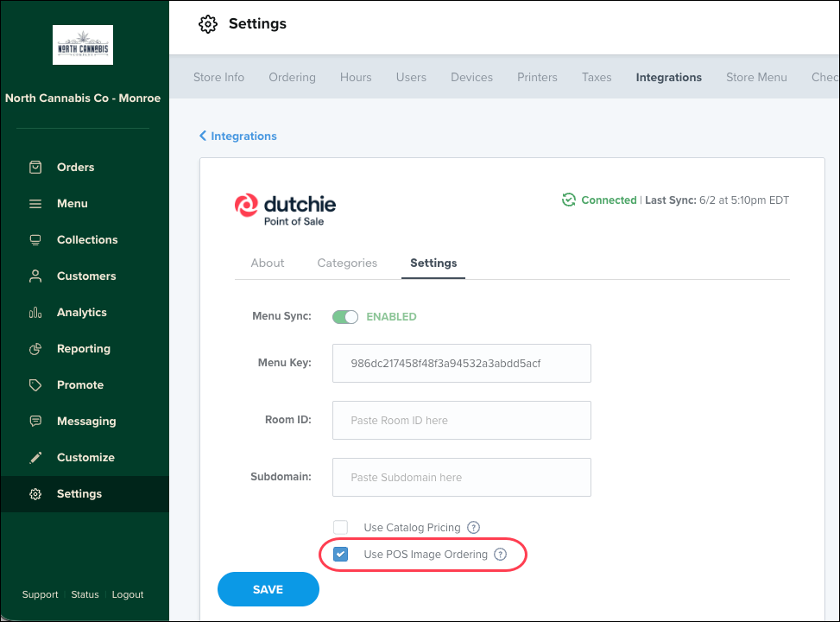Open help tooltip for Use Catalog Pricing
This screenshot has height=622, width=840.
(x=474, y=528)
